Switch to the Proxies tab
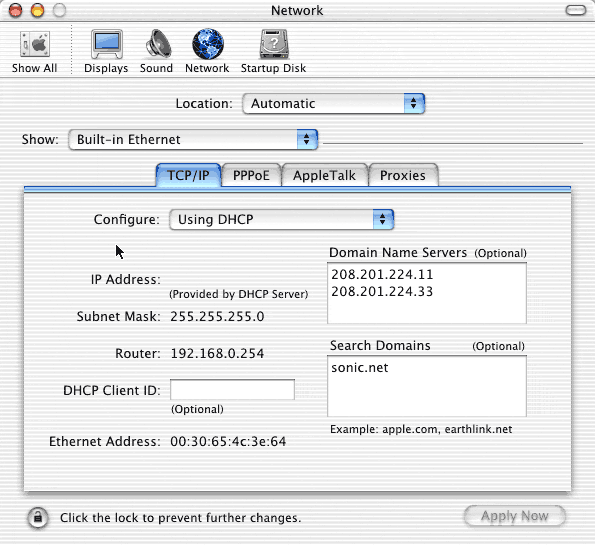 click(403, 175)
